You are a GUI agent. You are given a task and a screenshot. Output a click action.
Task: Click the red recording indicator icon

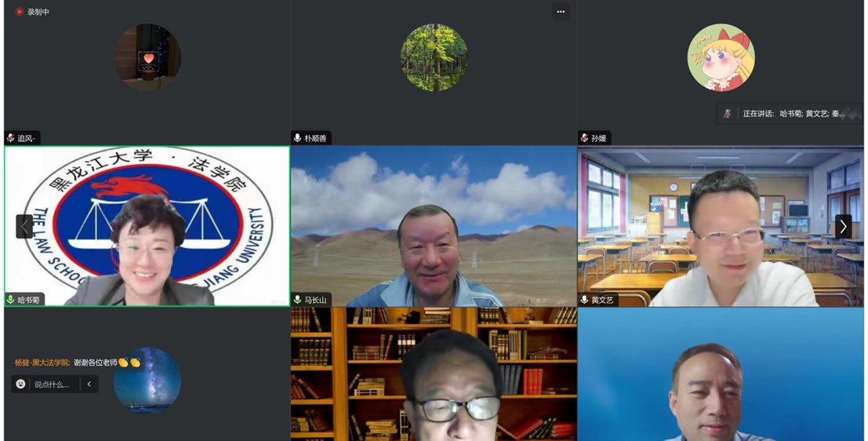coord(20,12)
